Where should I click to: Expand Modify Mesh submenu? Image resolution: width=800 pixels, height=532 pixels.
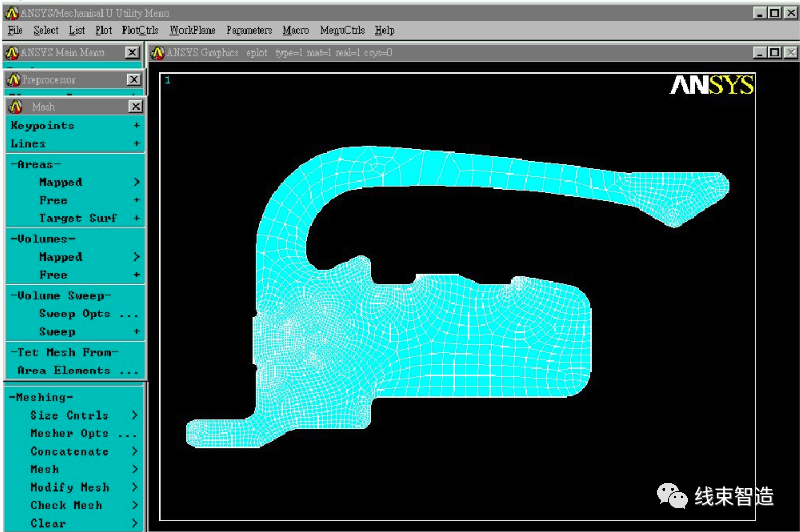74,488
